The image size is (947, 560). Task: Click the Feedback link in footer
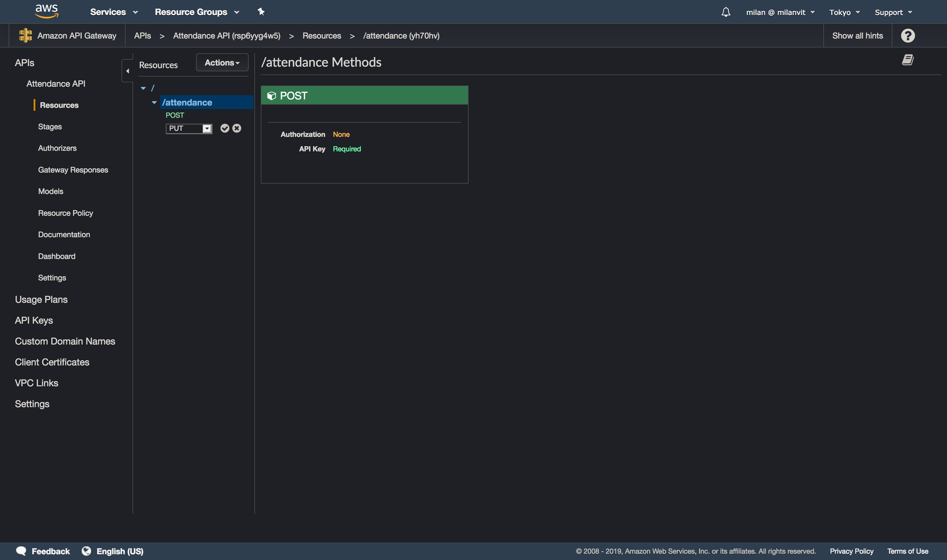(51, 551)
